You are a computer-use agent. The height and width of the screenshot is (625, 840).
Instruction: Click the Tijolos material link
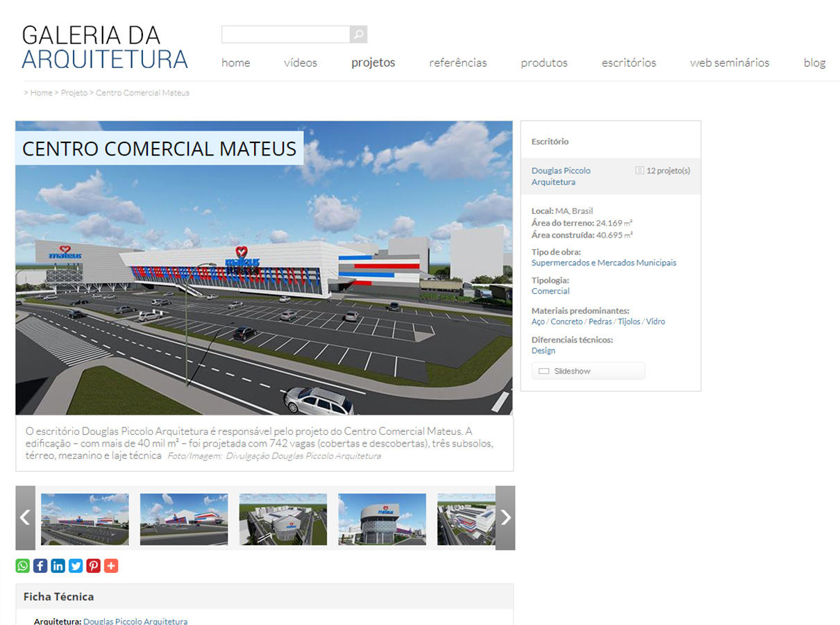tap(629, 322)
